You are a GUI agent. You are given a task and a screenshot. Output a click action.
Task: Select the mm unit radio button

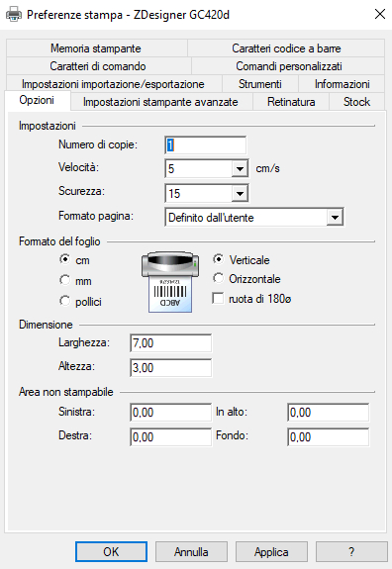64,280
